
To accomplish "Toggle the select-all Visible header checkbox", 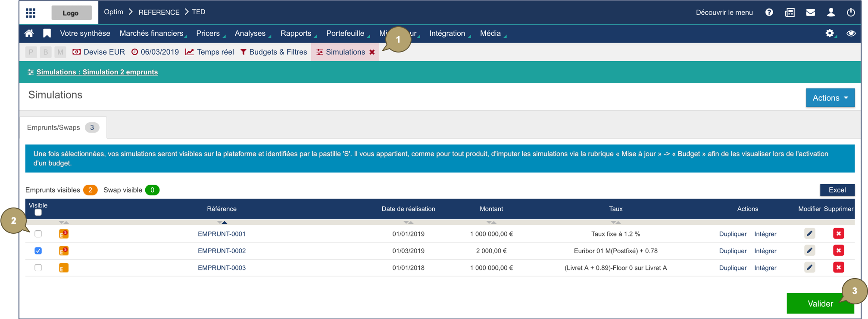I will (38, 212).
